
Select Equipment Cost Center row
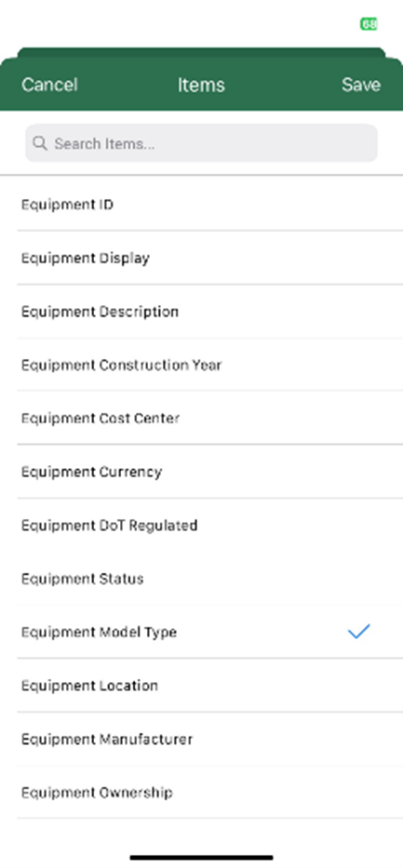pyautogui.click(x=201, y=418)
